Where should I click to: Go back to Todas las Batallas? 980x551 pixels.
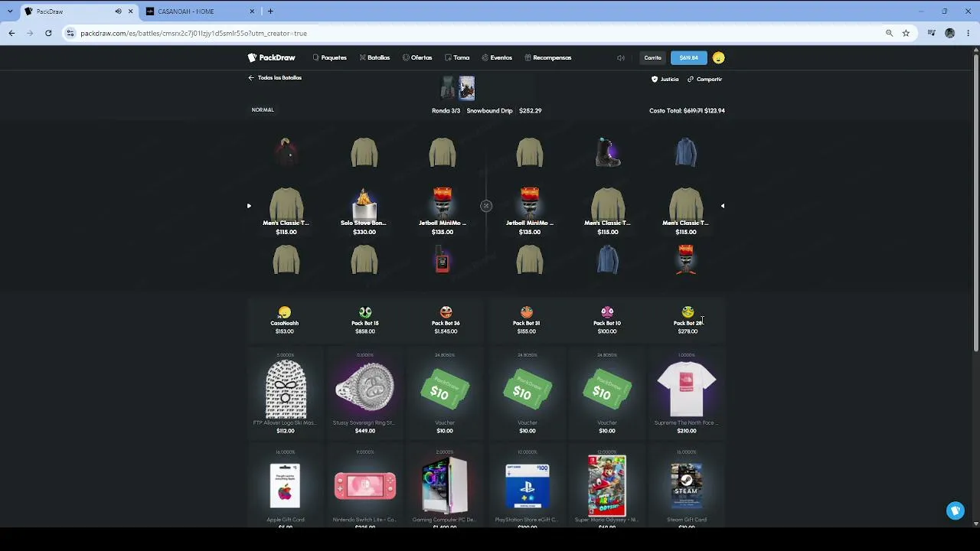pos(275,77)
